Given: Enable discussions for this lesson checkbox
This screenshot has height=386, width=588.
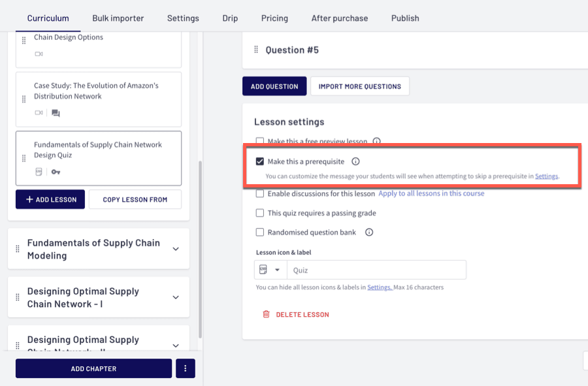Looking at the screenshot, I should 260,193.
